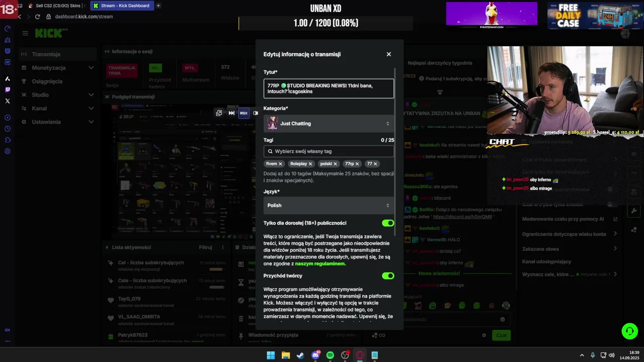Click the pop-out video icon on preview
Viewport: 644px width, 362px height.
click(219, 113)
